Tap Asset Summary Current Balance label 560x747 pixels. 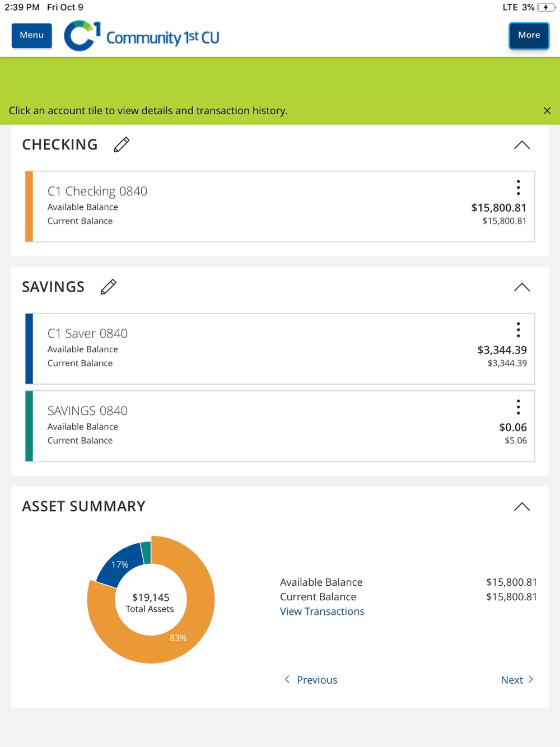point(318,597)
